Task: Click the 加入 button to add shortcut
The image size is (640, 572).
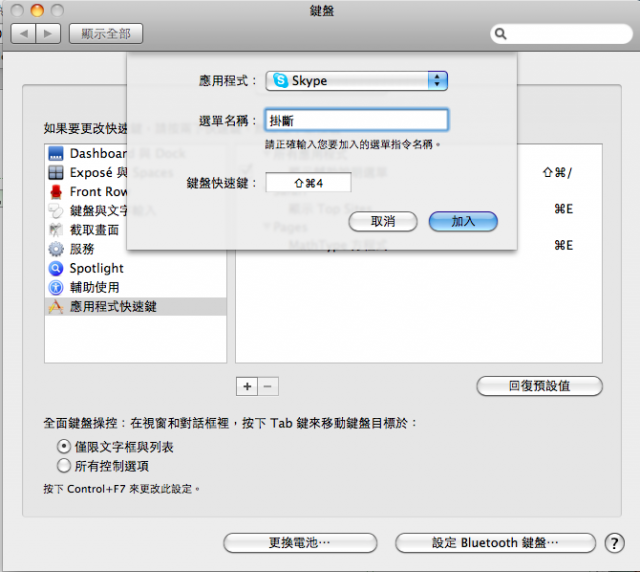Action: 463,222
